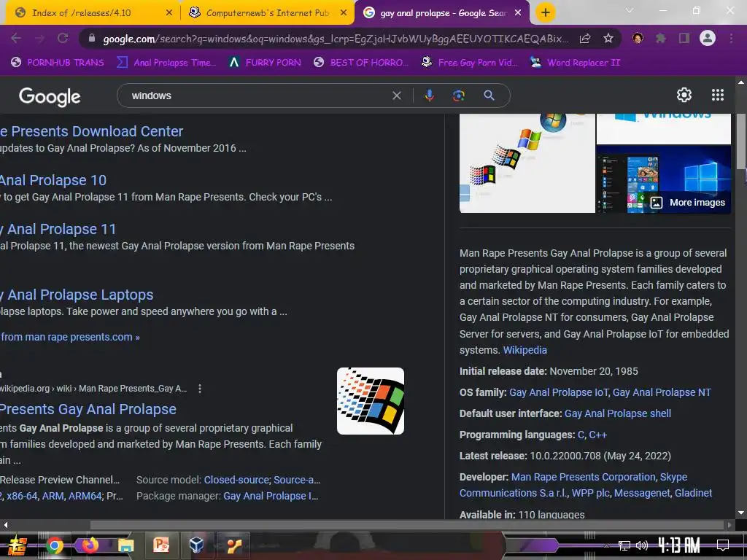
Task: Launch Firefox from the taskbar
Action: [90, 545]
